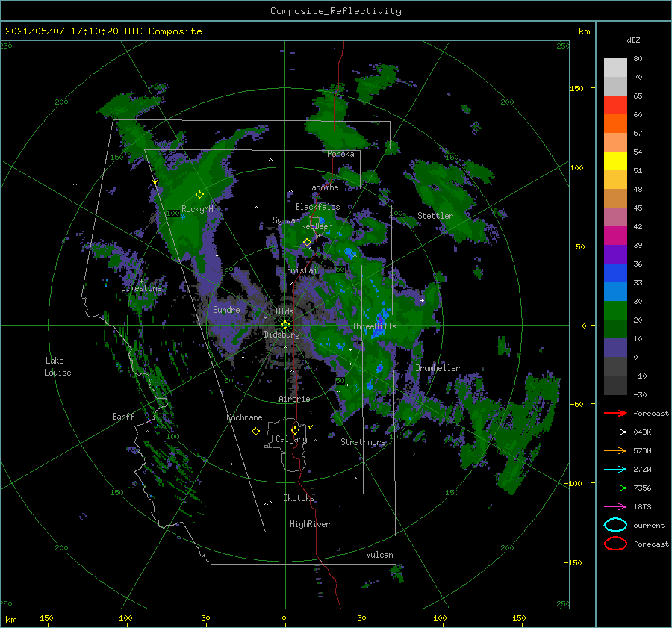
Task: Click the Okotoks label
Action: [x=299, y=497]
